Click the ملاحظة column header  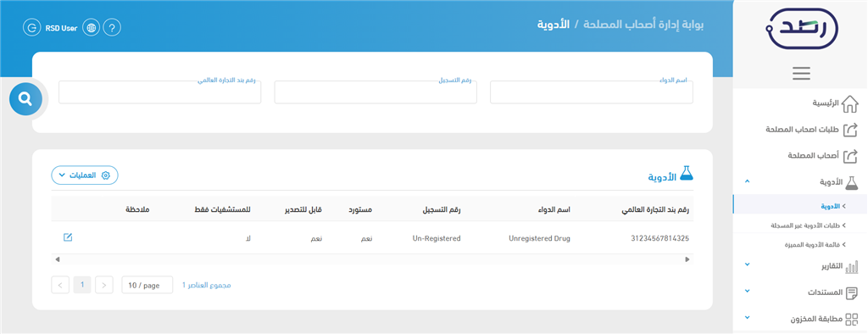tap(137, 210)
